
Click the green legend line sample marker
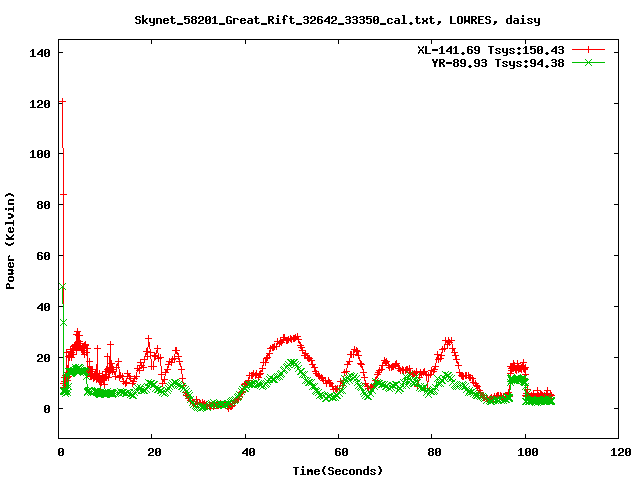[588, 62]
